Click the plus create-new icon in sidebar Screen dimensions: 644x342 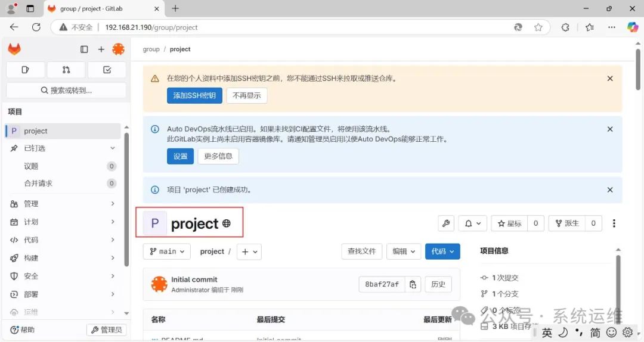click(x=101, y=49)
